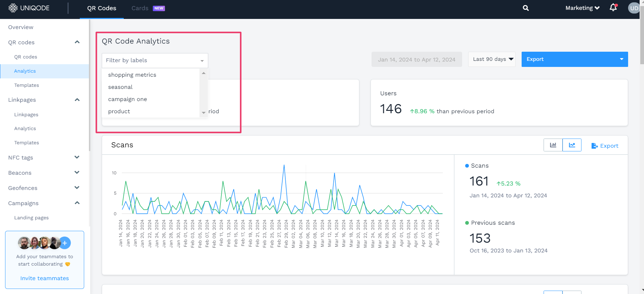
Task: Click label list scroll-down arrow
Action: coord(204,113)
